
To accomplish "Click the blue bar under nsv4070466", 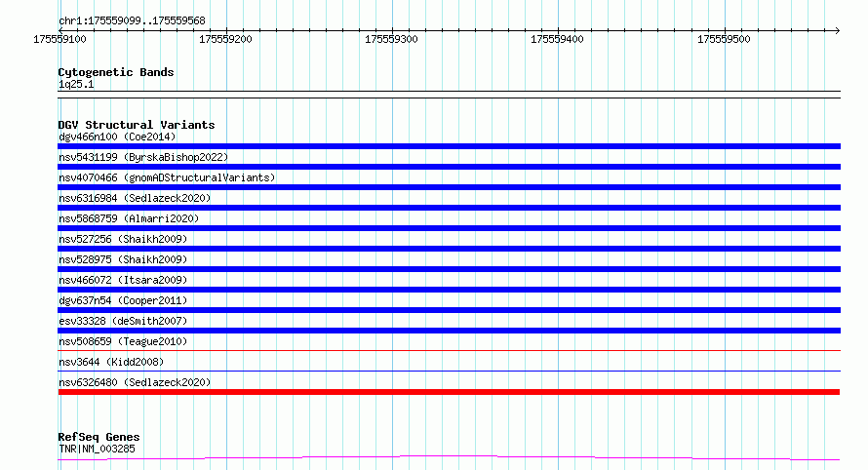I will (x=449, y=187).
